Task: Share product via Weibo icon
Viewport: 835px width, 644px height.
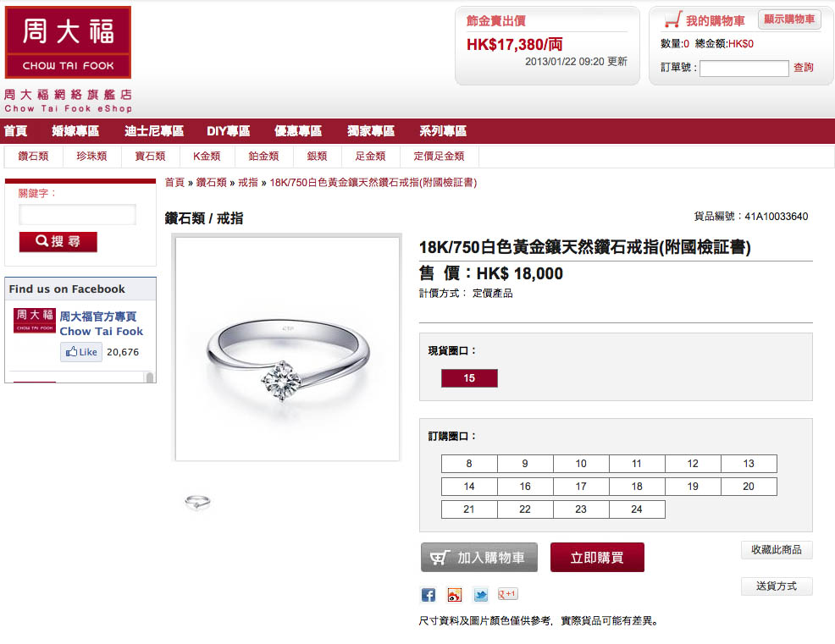Action: pyautogui.click(x=454, y=595)
